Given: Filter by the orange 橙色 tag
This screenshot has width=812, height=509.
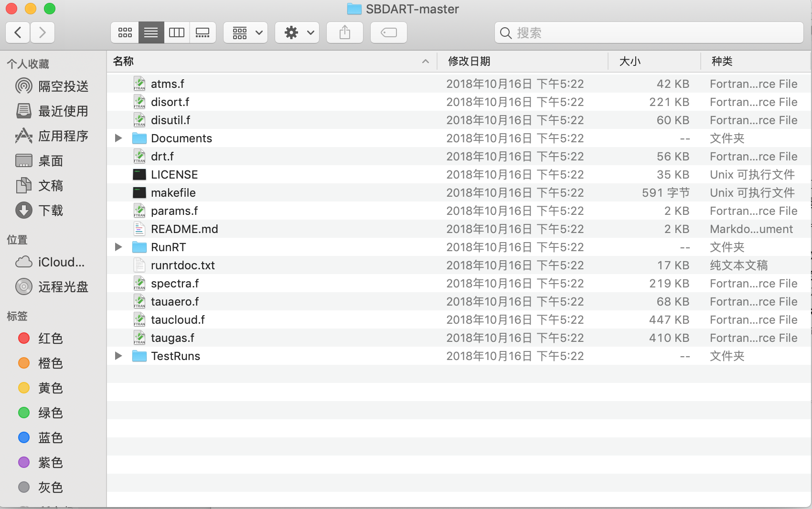Looking at the screenshot, I should pyautogui.click(x=40, y=363).
